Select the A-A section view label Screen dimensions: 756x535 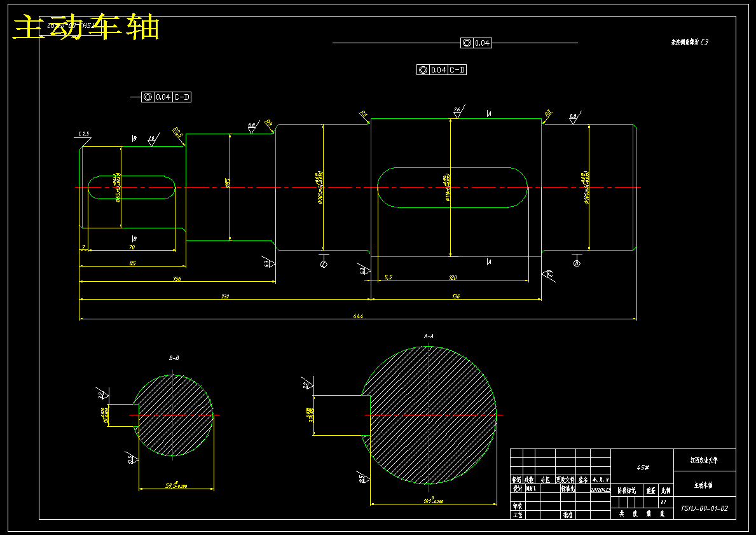[429, 336]
